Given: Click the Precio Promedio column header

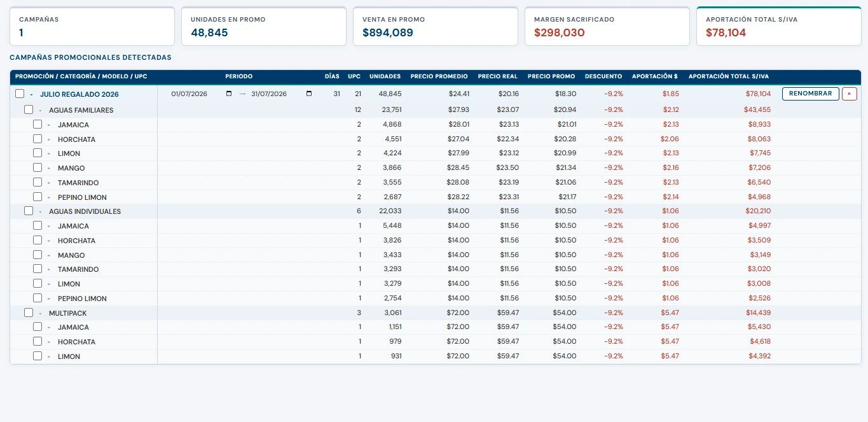Looking at the screenshot, I should pos(439,76).
